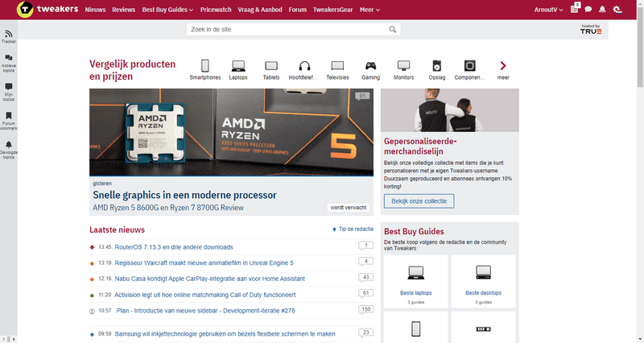
Task: Click comment count 43 bubble
Action: click(x=366, y=278)
